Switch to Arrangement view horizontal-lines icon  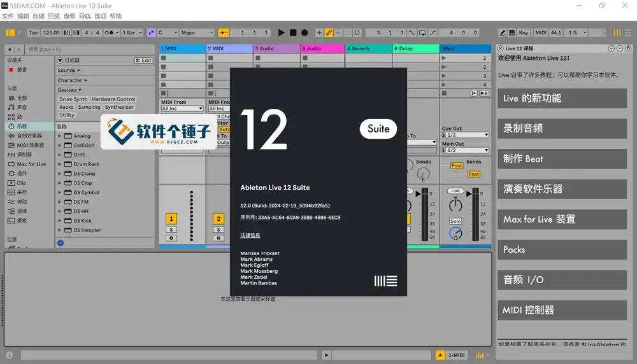coord(627,32)
